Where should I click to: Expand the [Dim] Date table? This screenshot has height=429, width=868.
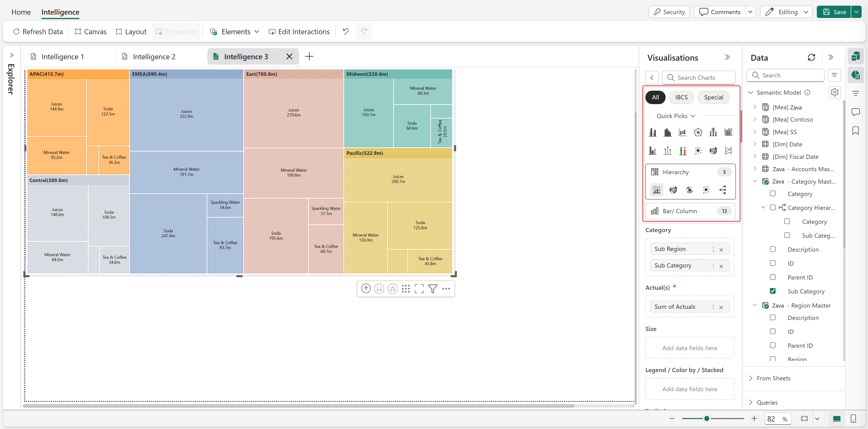pos(755,144)
